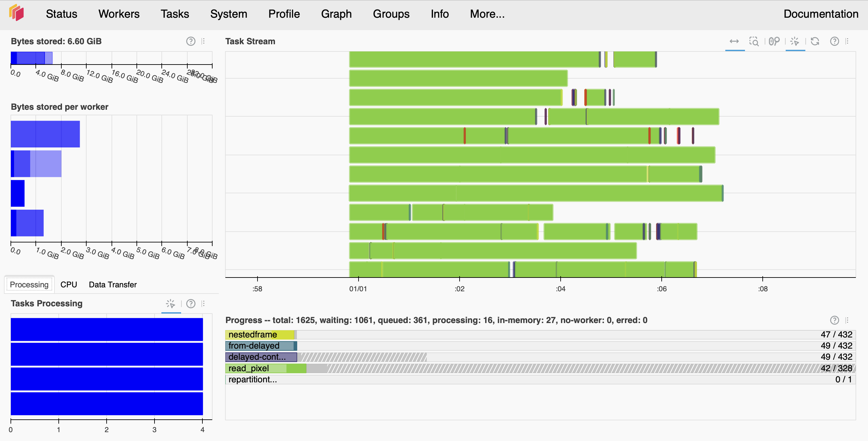The height and width of the screenshot is (441, 868).
Task: Toggle the tap tool on Tasks Processing chart
Action: pyautogui.click(x=171, y=303)
